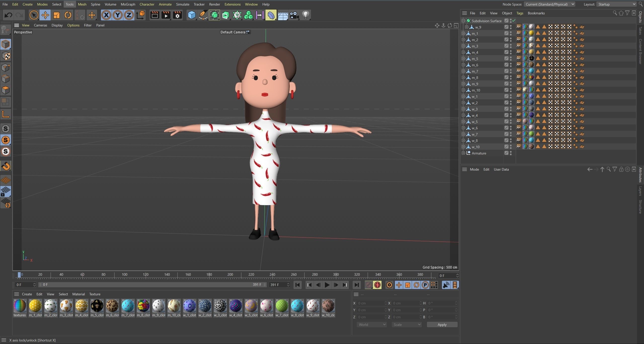Add Floor environment grid icon
644x344 pixels.
pyautogui.click(x=283, y=15)
